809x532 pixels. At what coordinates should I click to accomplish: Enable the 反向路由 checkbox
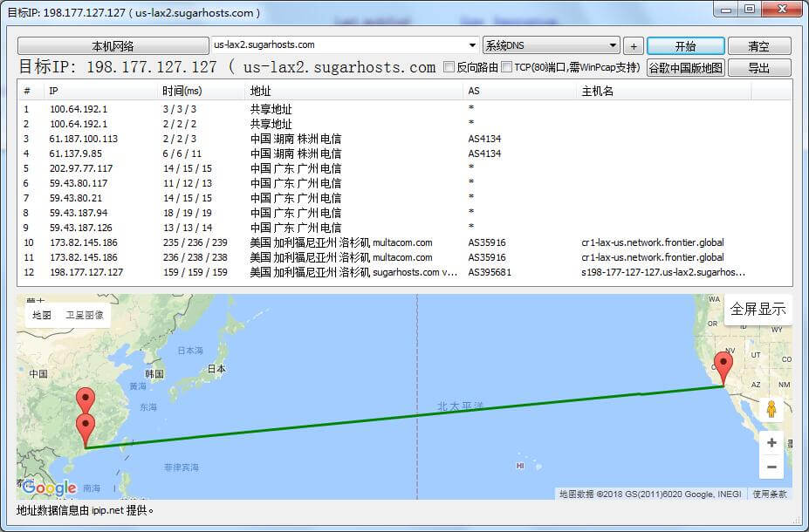pos(449,67)
